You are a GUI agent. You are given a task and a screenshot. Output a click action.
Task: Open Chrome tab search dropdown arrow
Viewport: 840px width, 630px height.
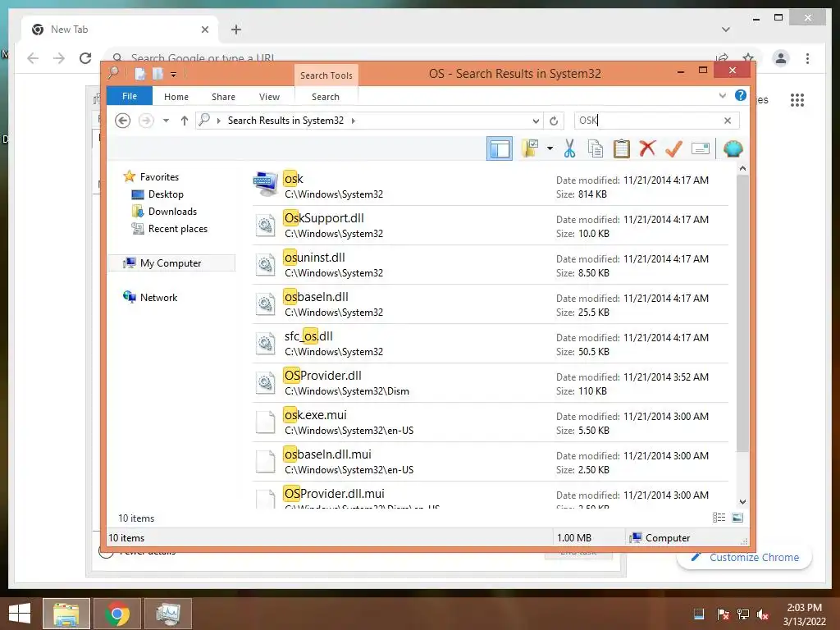click(725, 30)
